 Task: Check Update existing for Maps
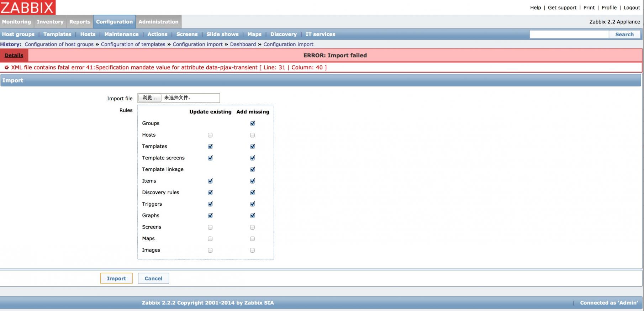tap(210, 239)
